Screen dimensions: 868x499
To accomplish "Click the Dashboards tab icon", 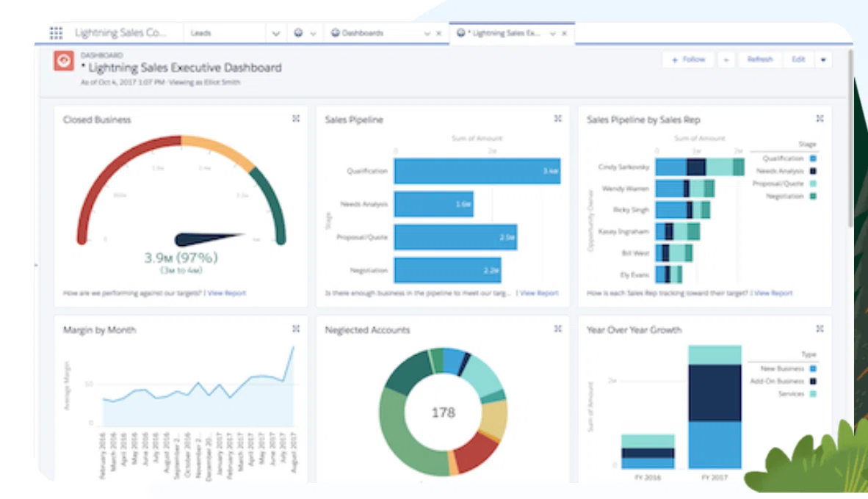I will [335, 33].
